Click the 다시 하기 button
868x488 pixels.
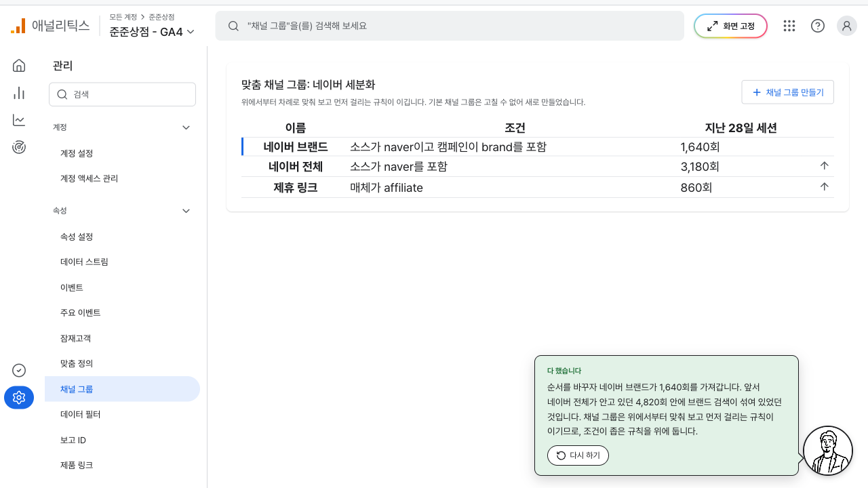578,455
